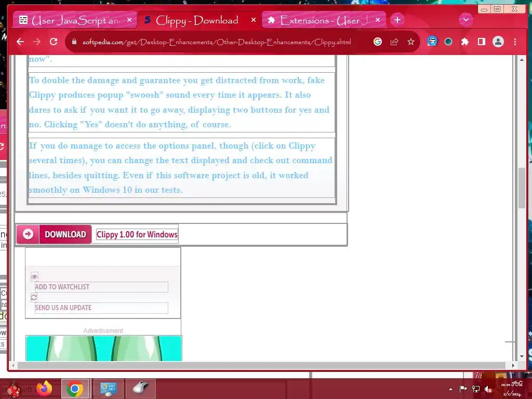Image resolution: width=532 pixels, height=399 pixels.
Task: Open the mouse app in the taskbar
Action: point(140,389)
